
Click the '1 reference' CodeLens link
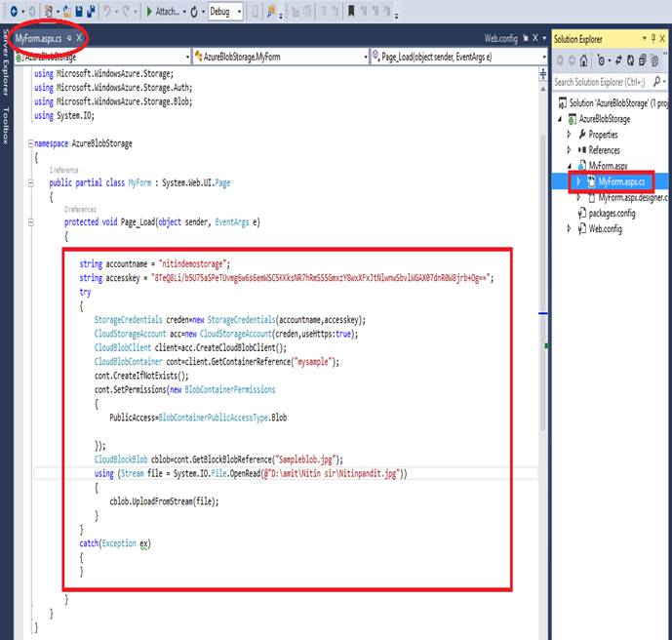point(63,170)
